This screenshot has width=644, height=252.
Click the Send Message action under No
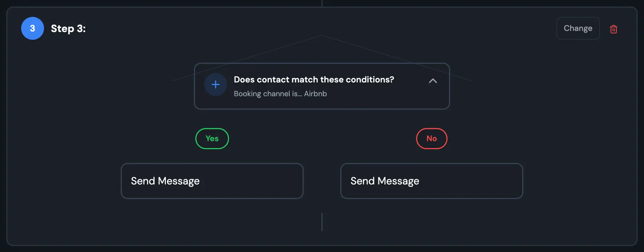431,181
